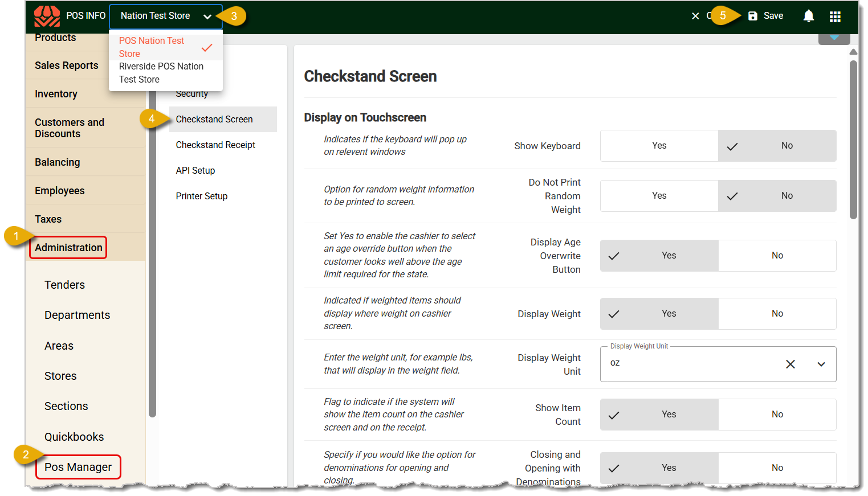
Task: Click the Save button
Action: click(765, 16)
